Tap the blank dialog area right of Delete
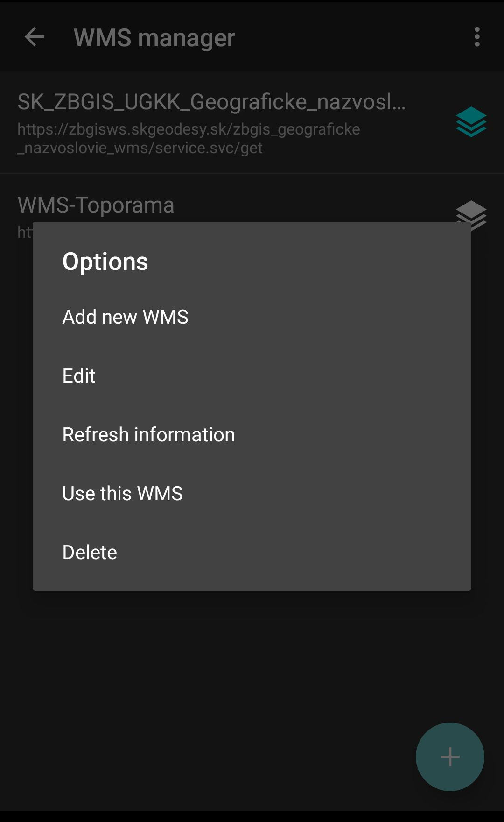Screen dimensions: 504x822 click(x=303, y=553)
